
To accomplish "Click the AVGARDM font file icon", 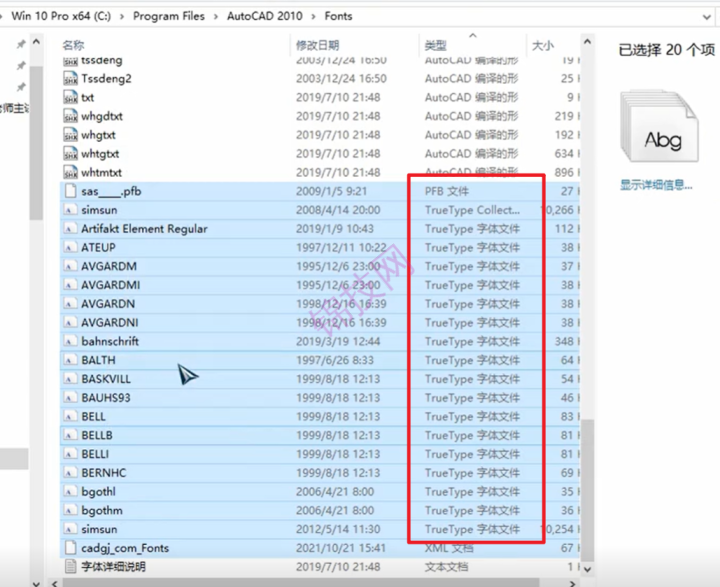I will coord(70,266).
